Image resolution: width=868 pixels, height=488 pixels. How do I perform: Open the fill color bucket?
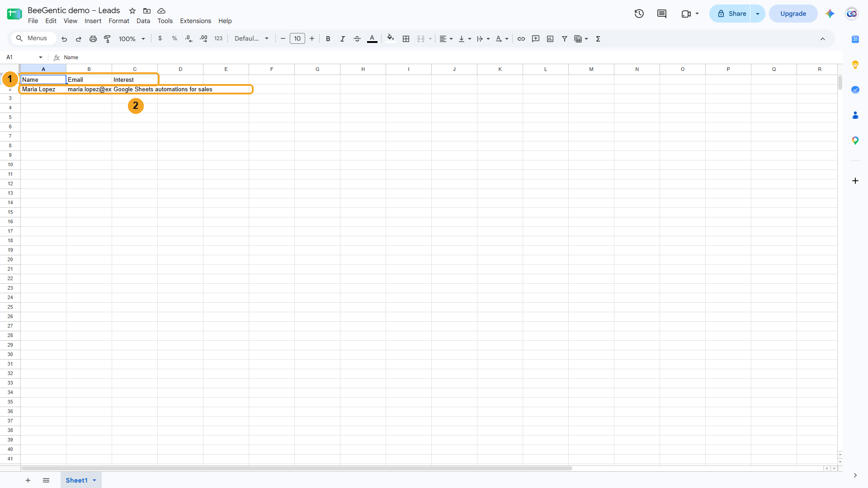(391, 39)
